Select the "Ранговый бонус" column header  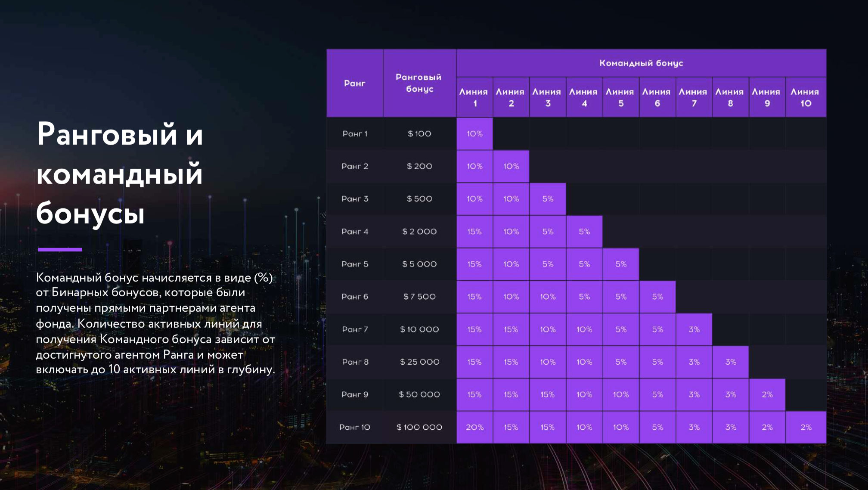click(419, 83)
